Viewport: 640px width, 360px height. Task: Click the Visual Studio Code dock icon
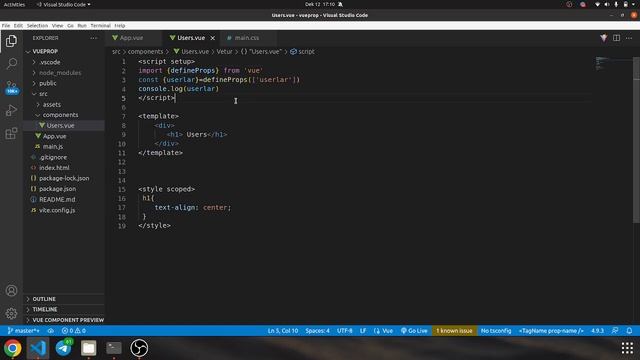(x=38, y=348)
